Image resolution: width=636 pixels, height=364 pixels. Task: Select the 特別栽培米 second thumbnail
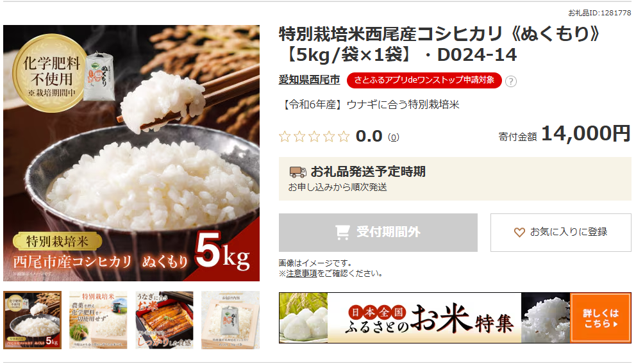(98, 320)
